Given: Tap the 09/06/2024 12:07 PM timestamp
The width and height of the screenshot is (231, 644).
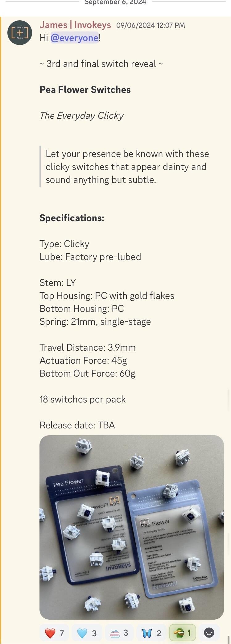Looking at the screenshot, I should point(151,25).
